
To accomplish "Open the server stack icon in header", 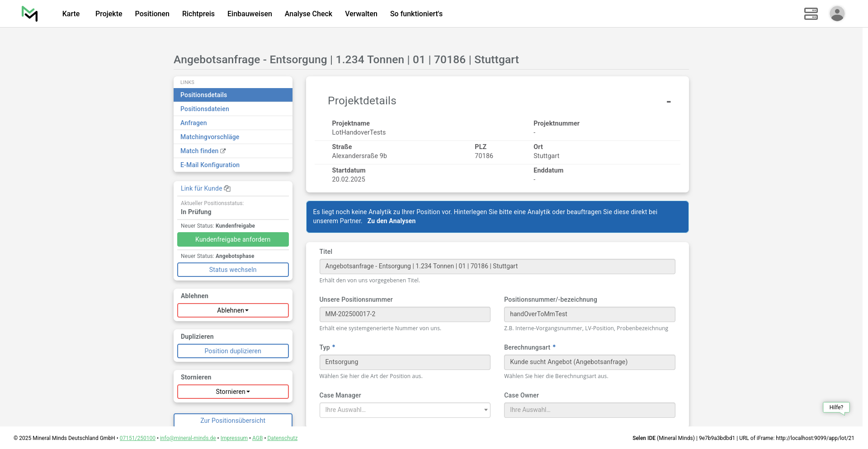I will [x=811, y=14].
